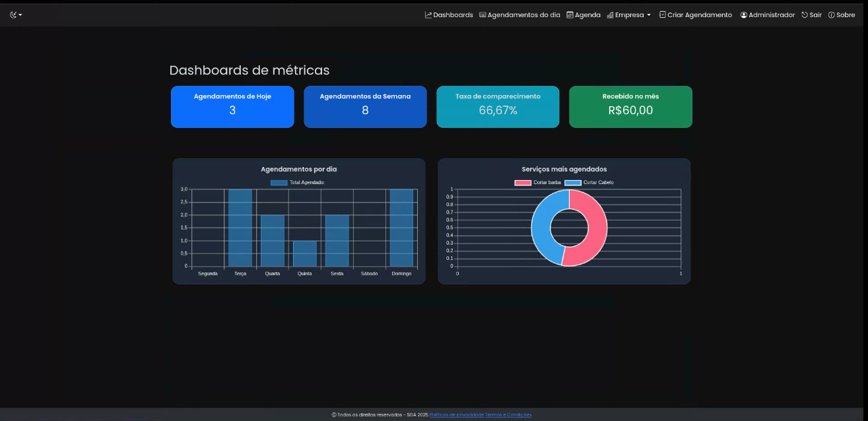Open the Sobre info icon

click(x=832, y=15)
